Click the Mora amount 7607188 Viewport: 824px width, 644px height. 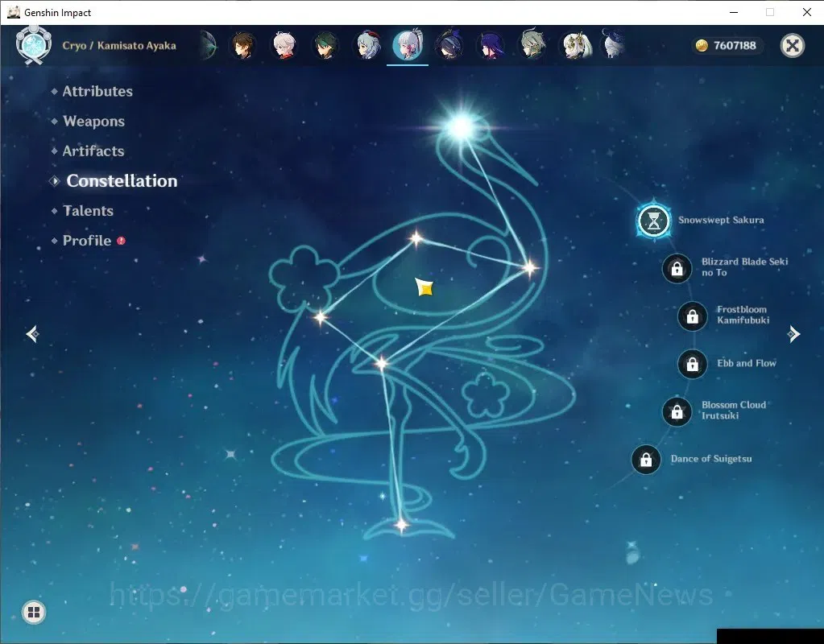click(x=735, y=46)
